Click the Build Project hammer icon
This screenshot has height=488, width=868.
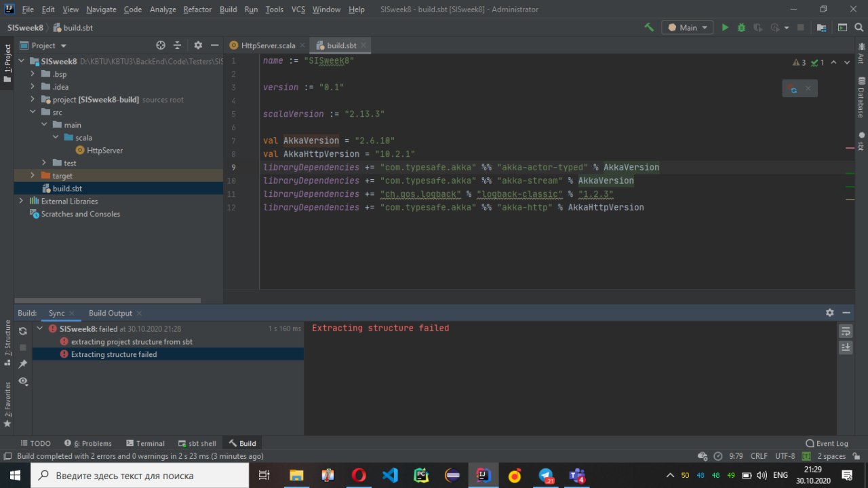click(649, 28)
